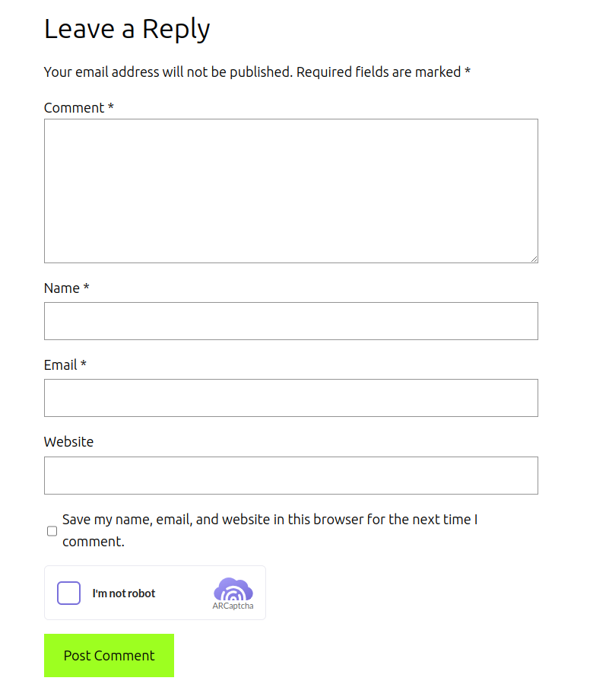This screenshot has height=700, width=609.
Task: Click the ARCaptcha cloud fingerprint logo
Action: coord(233,589)
